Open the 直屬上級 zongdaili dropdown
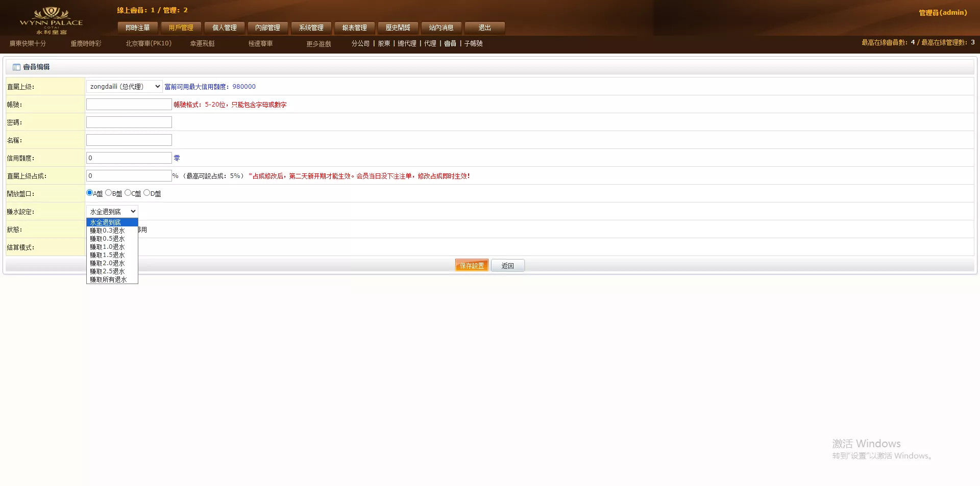980x486 pixels. coord(124,87)
